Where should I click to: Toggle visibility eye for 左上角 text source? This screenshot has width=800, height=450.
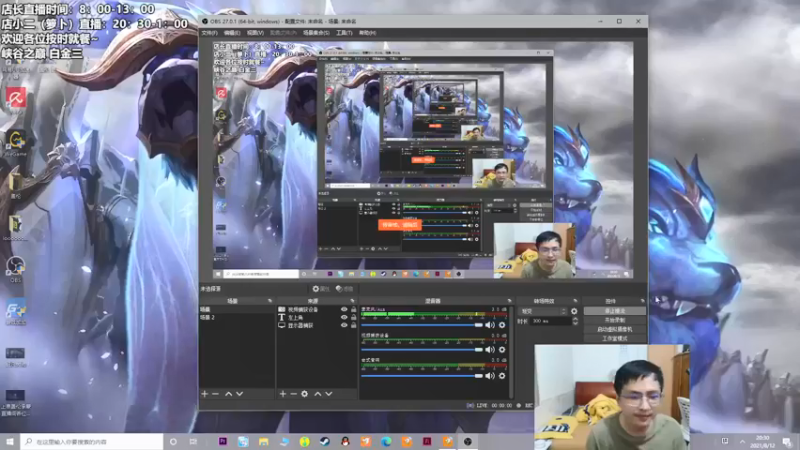click(x=344, y=317)
